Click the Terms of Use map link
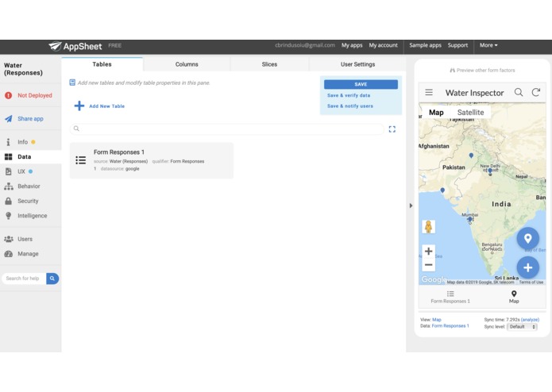 [x=531, y=282]
